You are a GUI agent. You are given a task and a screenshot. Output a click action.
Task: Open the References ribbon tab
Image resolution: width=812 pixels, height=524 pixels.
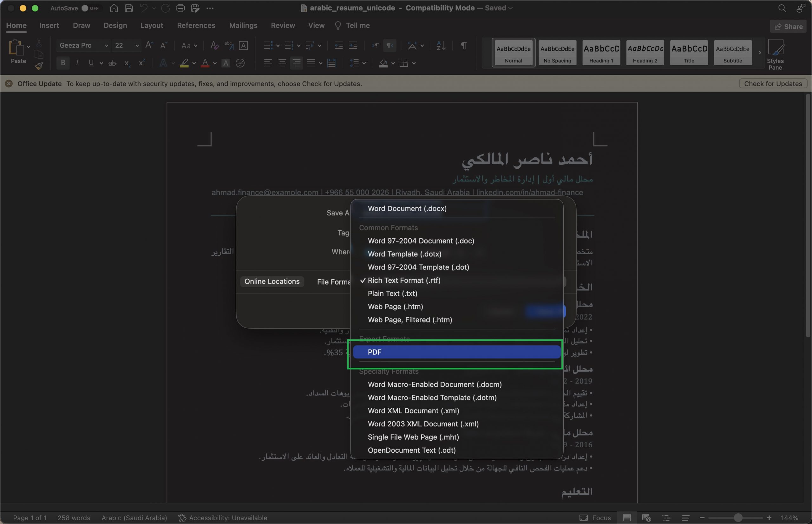click(196, 26)
